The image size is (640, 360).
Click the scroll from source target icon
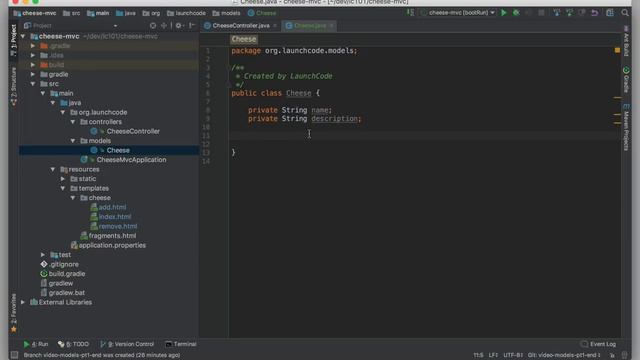[x=153, y=25]
